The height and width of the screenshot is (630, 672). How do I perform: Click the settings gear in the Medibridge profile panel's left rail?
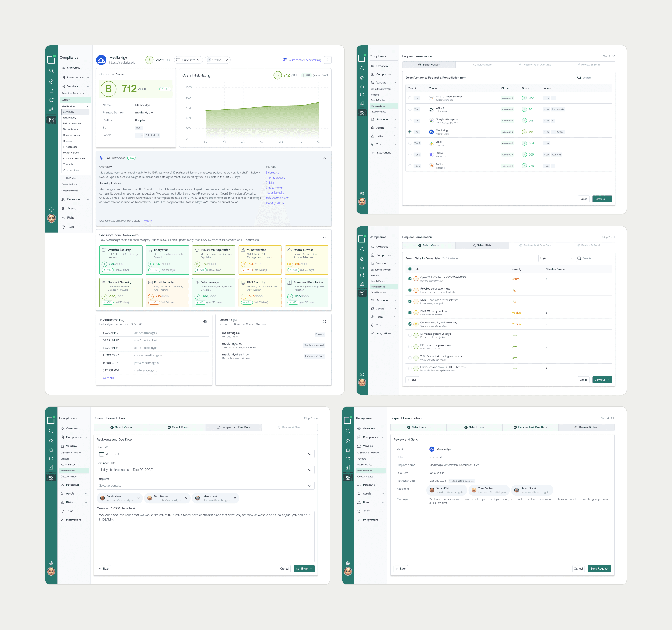tap(51, 209)
